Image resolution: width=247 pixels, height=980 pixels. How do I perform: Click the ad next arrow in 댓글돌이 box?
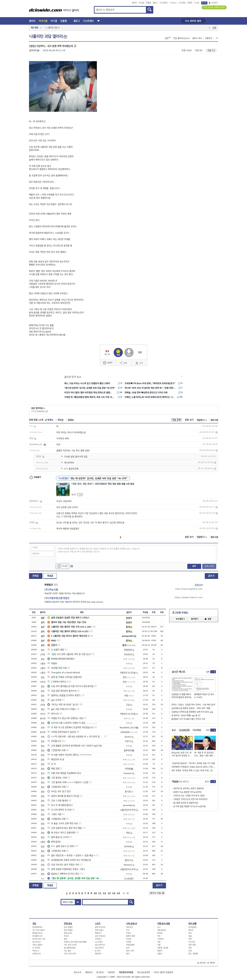(x=81, y=495)
